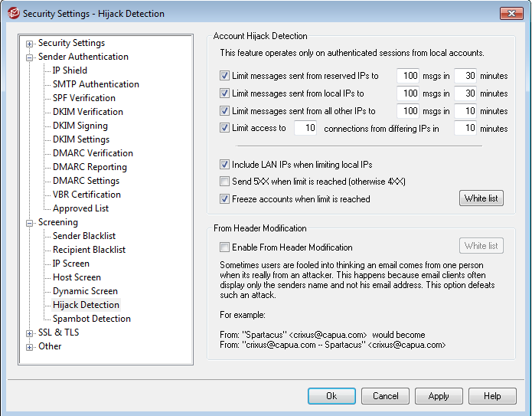
Task: Collapse the Sender Authentication node
Action: [x=30, y=57]
